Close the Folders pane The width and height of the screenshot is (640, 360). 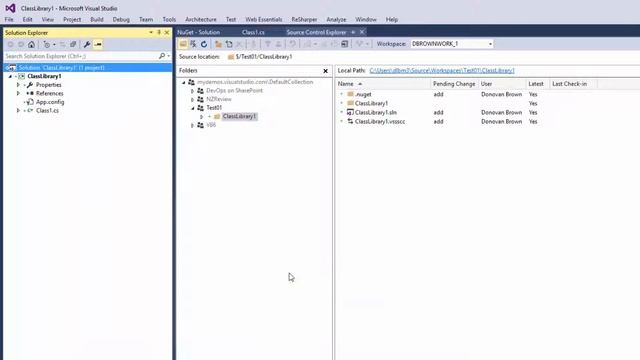point(325,71)
